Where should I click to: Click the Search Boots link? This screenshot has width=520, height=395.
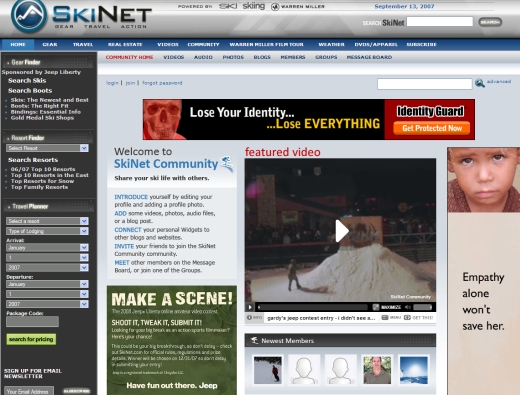30,91
